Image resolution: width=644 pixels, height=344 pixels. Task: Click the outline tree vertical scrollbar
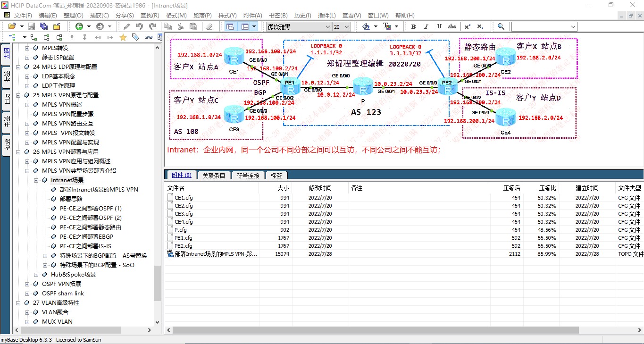click(158, 283)
